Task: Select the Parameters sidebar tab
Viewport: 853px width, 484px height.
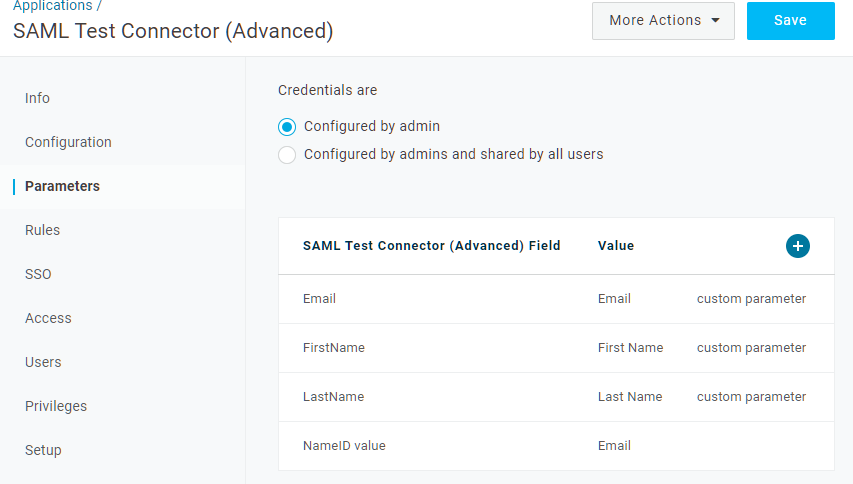Action: (62, 186)
